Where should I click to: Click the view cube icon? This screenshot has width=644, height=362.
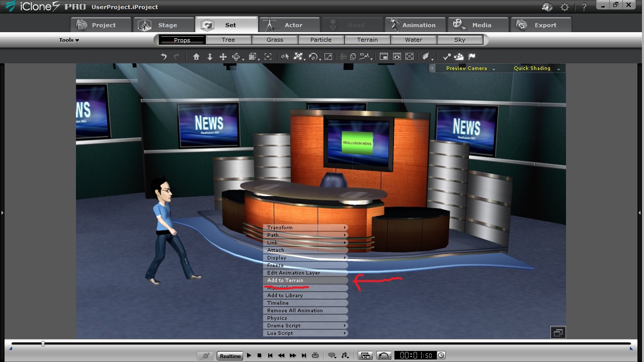pyautogui.click(x=253, y=56)
